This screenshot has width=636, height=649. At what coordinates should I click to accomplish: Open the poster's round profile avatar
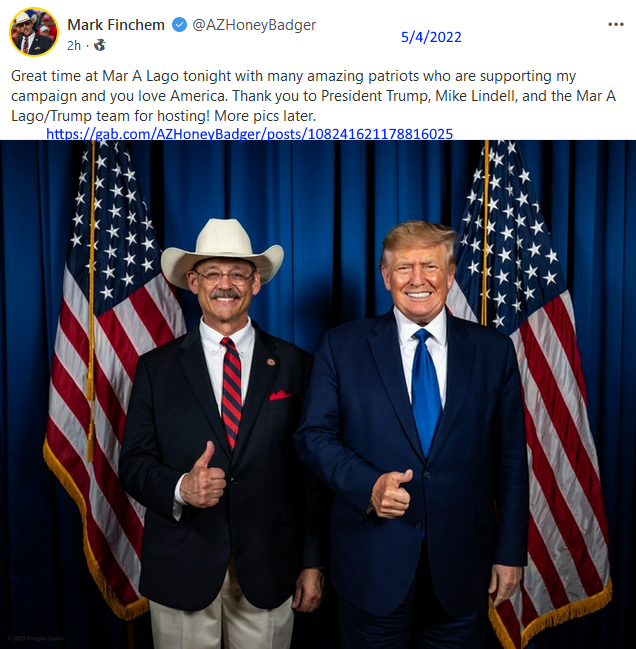tap(34, 32)
